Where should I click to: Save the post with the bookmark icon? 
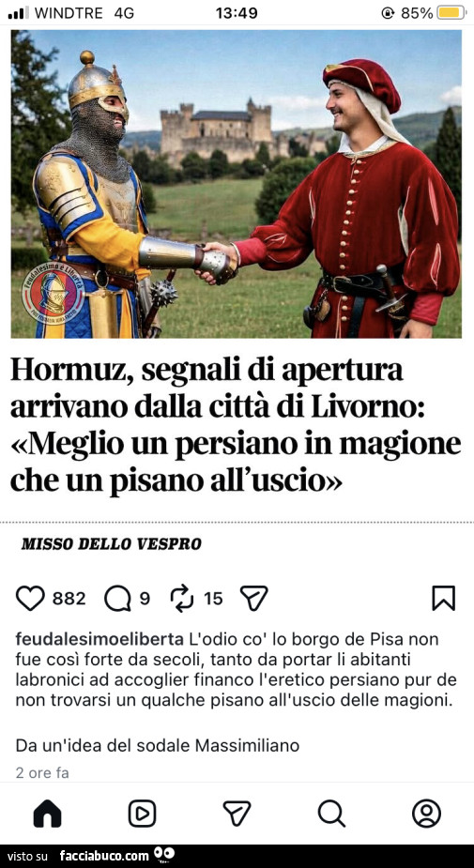point(444,599)
